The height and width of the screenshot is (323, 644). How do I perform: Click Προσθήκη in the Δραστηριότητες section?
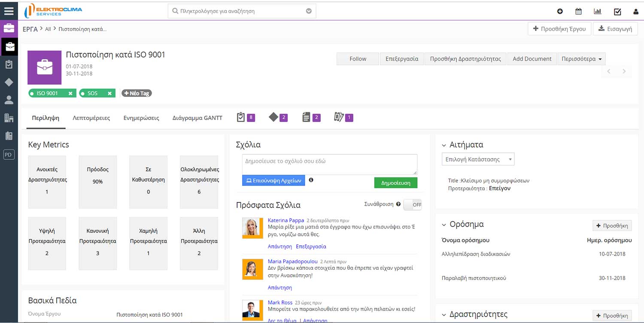pyautogui.click(x=612, y=316)
